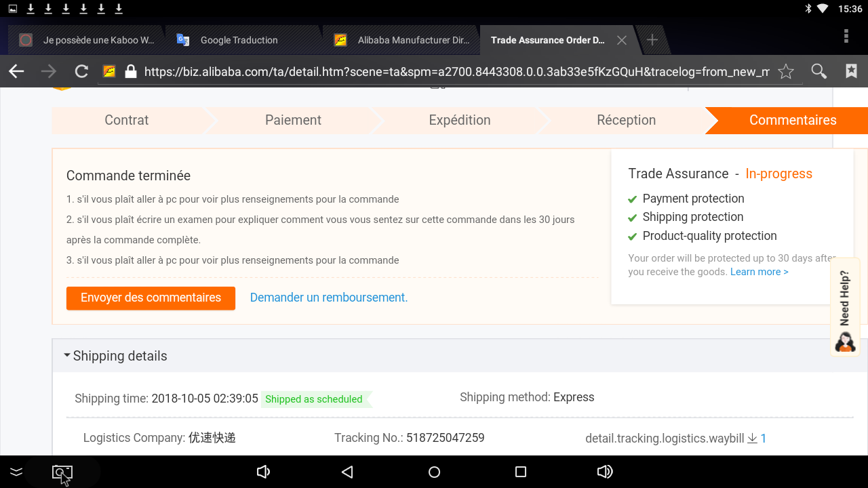Open the Learn more link
The width and height of the screenshot is (868, 488).
click(x=759, y=272)
